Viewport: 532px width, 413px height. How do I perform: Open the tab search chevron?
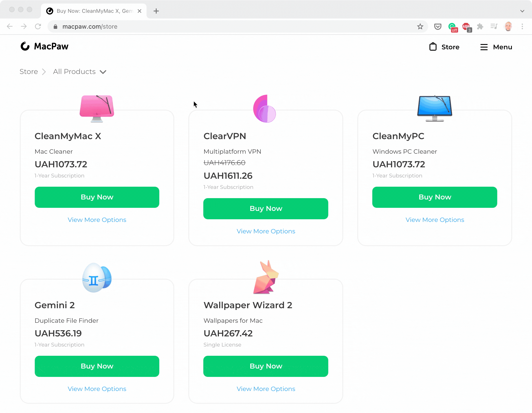[522, 11]
